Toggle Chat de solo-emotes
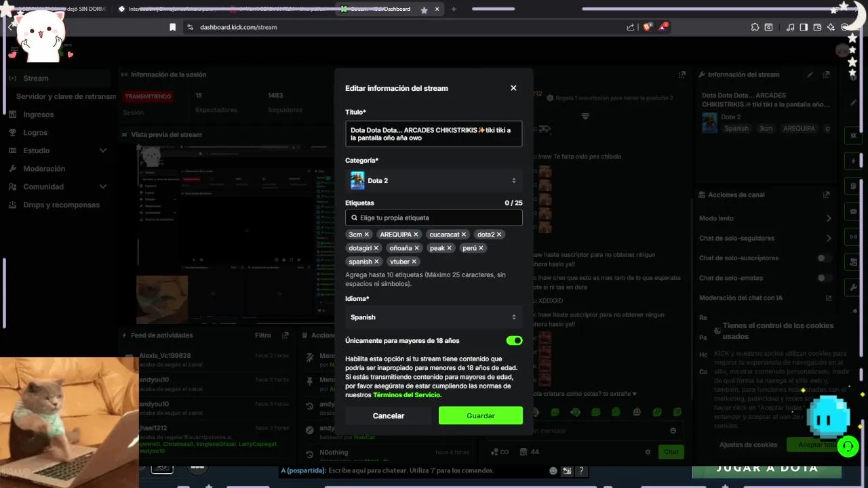The image size is (868, 488). pyautogui.click(x=825, y=278)
